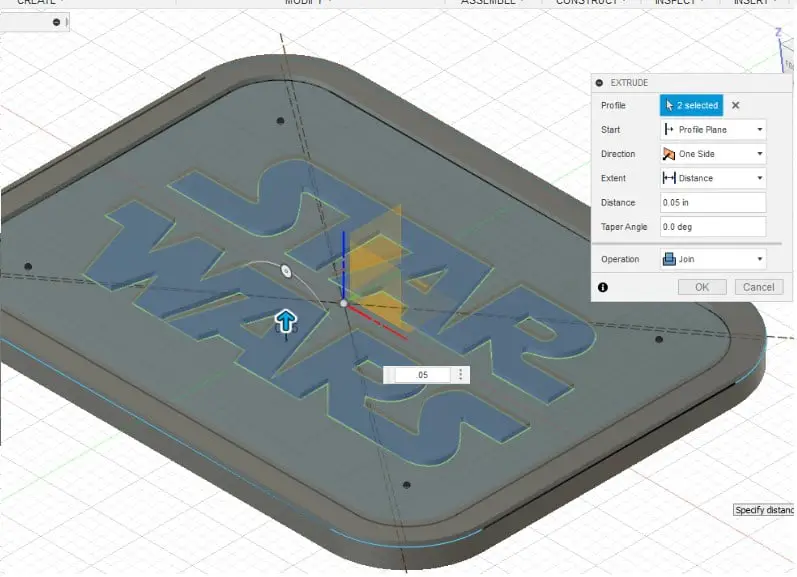This screenshot has height=577, width=797.
Task: Open the INSERT toolbar menu
Action: (x=754, y=2)
